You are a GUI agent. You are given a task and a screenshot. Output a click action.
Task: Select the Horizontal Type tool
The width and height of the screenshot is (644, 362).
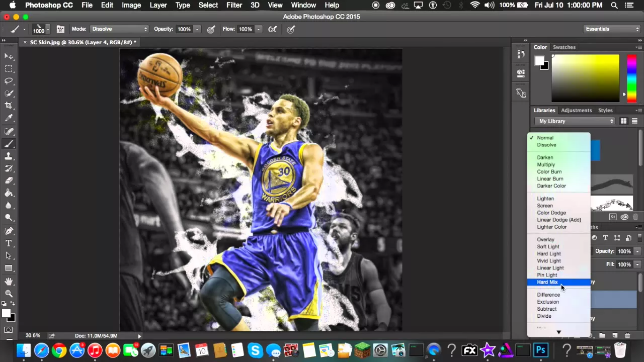pos(9,243)
